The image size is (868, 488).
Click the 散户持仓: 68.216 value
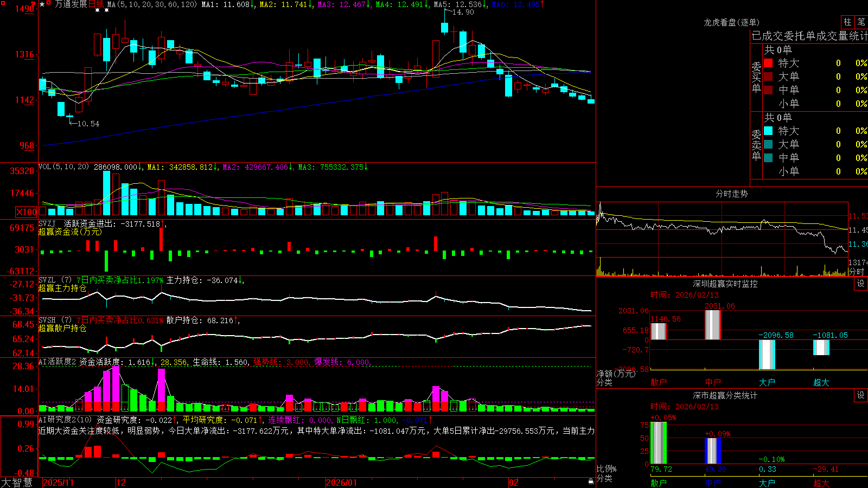coord(200,320)
